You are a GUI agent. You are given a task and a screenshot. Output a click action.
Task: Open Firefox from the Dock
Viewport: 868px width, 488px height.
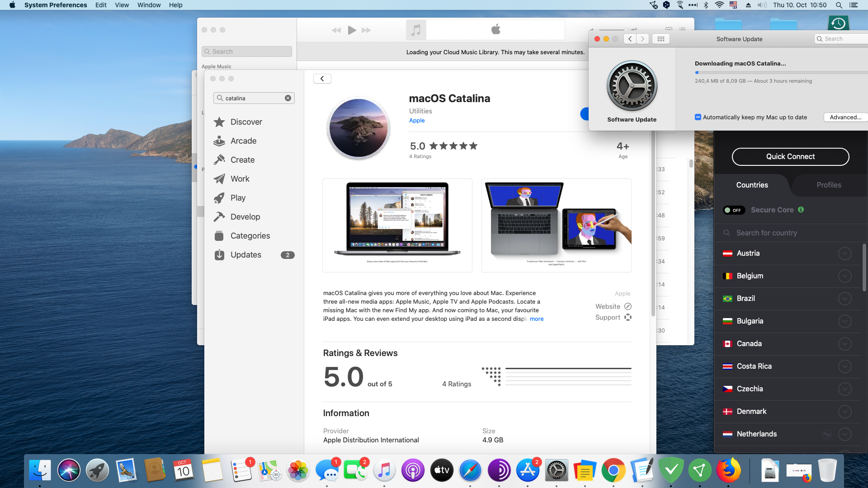(728, 470)
